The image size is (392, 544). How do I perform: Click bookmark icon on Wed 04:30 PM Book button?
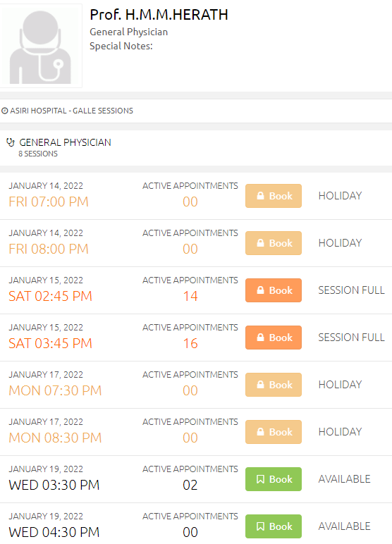260,526
